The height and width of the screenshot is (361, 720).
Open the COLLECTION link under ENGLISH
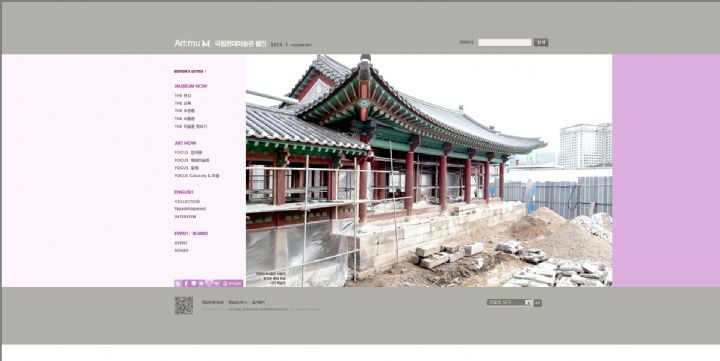tap(187, 202)
